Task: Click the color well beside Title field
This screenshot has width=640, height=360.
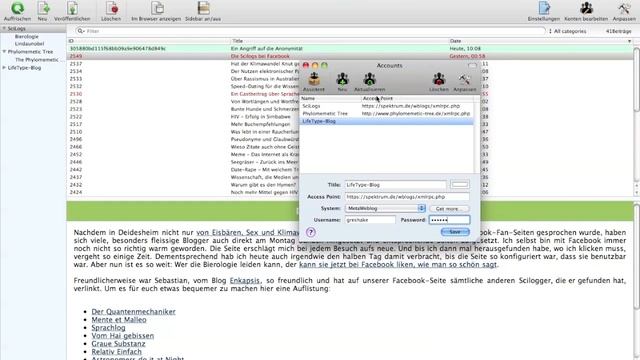Action: pos(460,184)
